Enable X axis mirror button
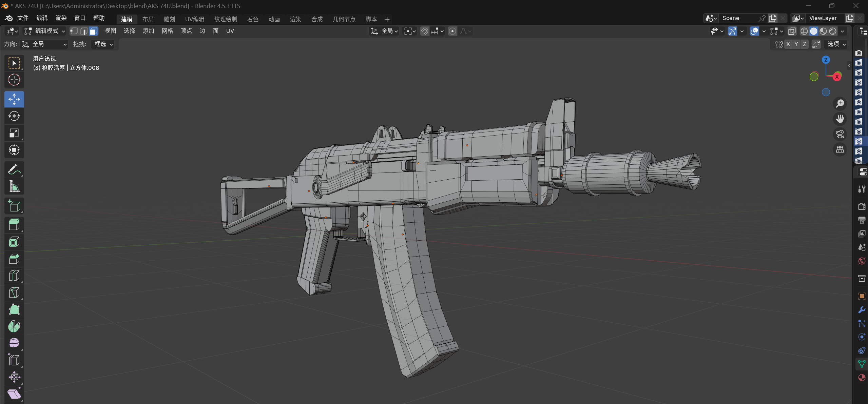 click(x=788, y=44)
